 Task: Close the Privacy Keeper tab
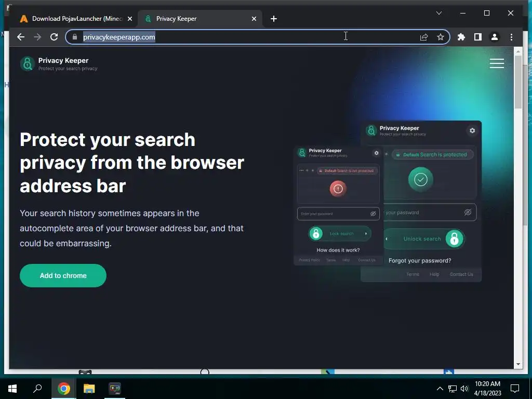point(254,19)
